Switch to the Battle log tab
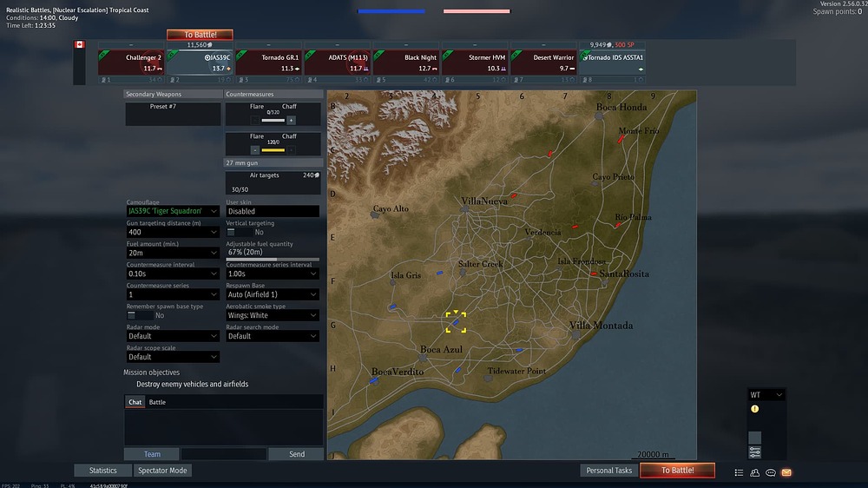868x488 pixels. [157, 402]
